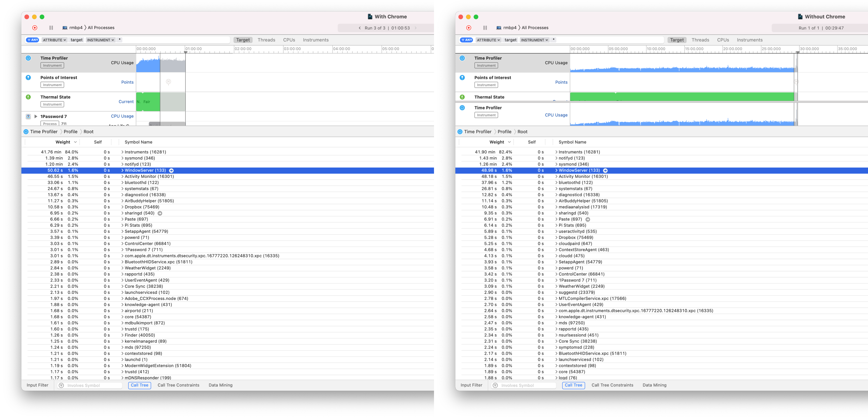Click focus arrow beside Paste (697), right window
Screen dimensions: 868x419
coord(588,220)
